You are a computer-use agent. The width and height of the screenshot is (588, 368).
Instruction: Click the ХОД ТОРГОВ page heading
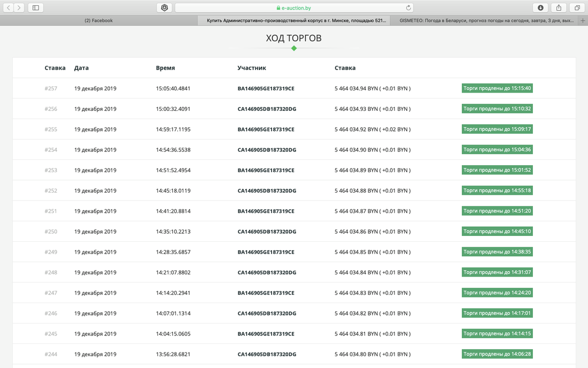(x=293, y=38)
